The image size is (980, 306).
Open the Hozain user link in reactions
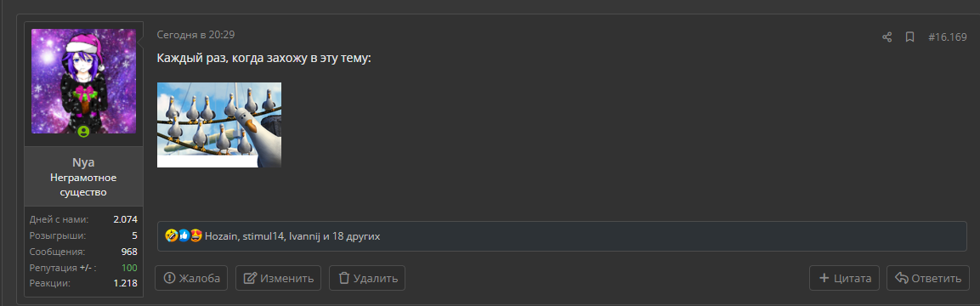(x=220, y=236)
